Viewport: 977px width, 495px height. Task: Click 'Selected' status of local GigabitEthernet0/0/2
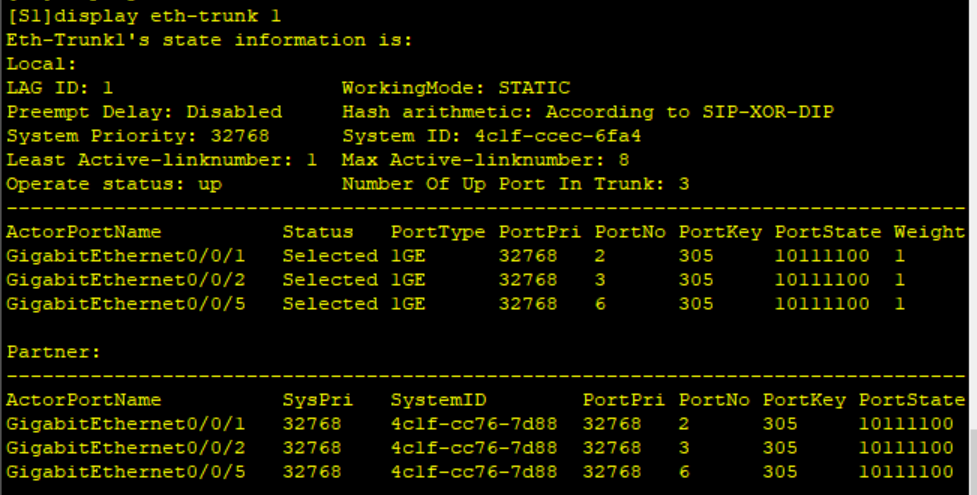[330, 280]
